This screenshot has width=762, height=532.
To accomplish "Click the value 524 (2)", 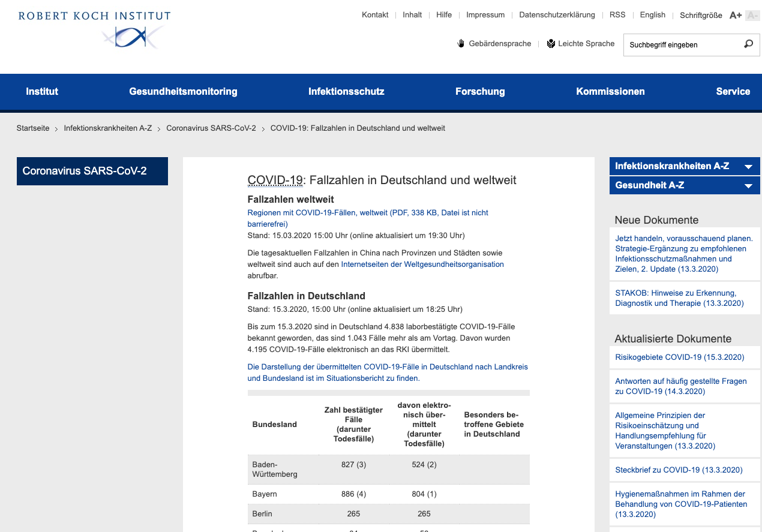I will click(424, 465).
